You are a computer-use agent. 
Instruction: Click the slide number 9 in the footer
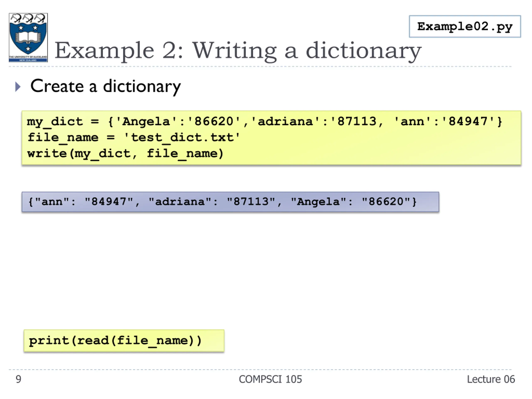point(18,379)
